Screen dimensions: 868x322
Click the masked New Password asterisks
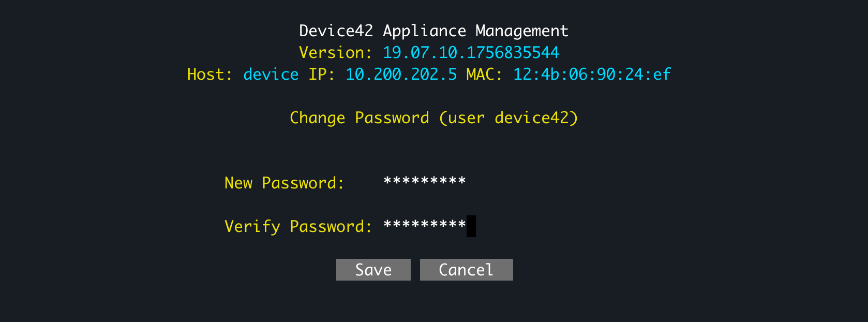(x=424, y=182)
